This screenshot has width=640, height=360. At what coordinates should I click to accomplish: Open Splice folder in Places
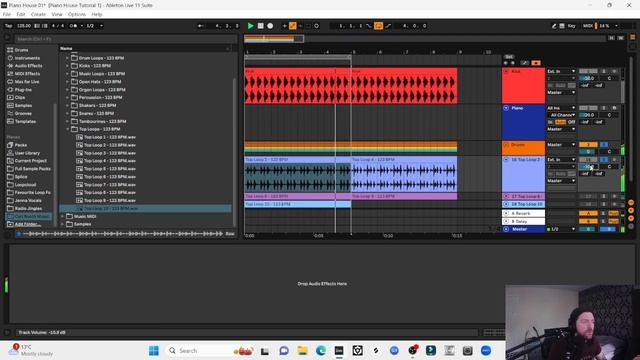21,177
